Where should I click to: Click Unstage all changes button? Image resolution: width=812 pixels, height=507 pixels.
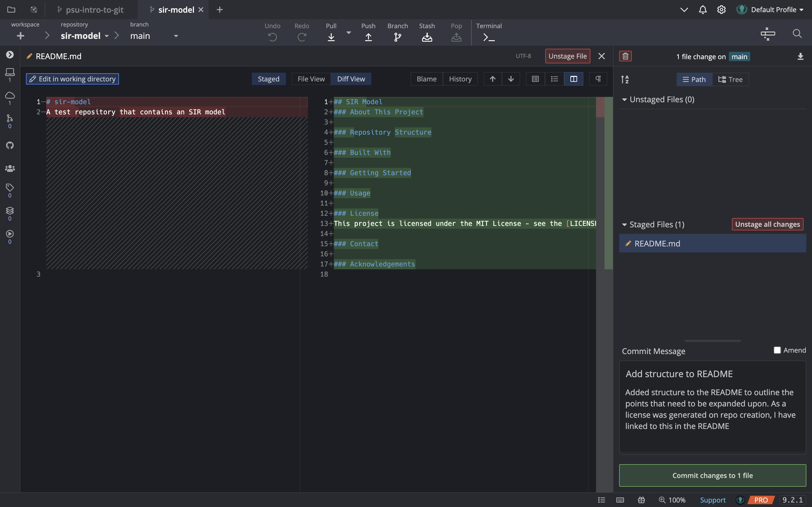(x=767, y=224)
